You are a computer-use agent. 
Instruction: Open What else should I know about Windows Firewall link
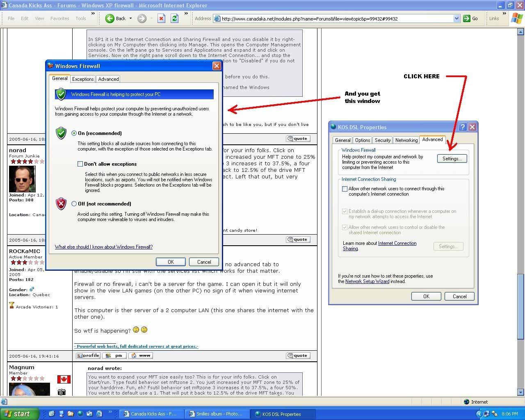click(x=104, y=247)
